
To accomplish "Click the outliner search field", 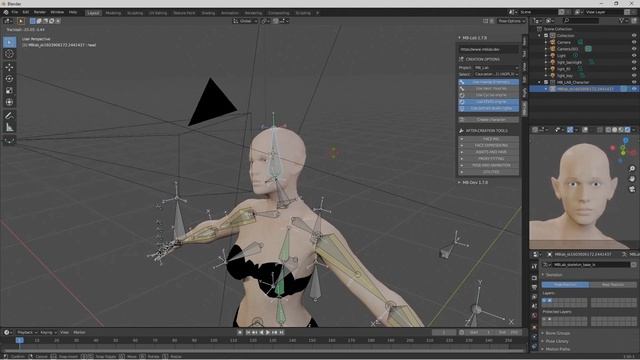I will 581,20.
